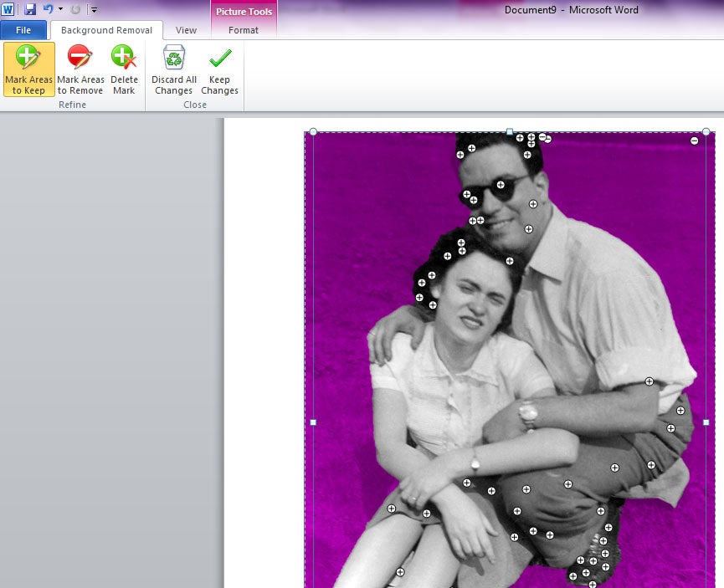Click the left-middle square sizing handle

pos(313,422)
